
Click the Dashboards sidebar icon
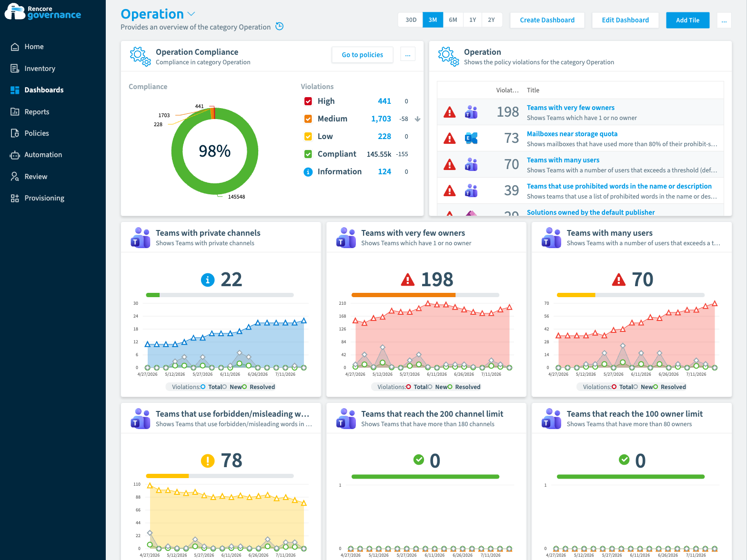15,90
